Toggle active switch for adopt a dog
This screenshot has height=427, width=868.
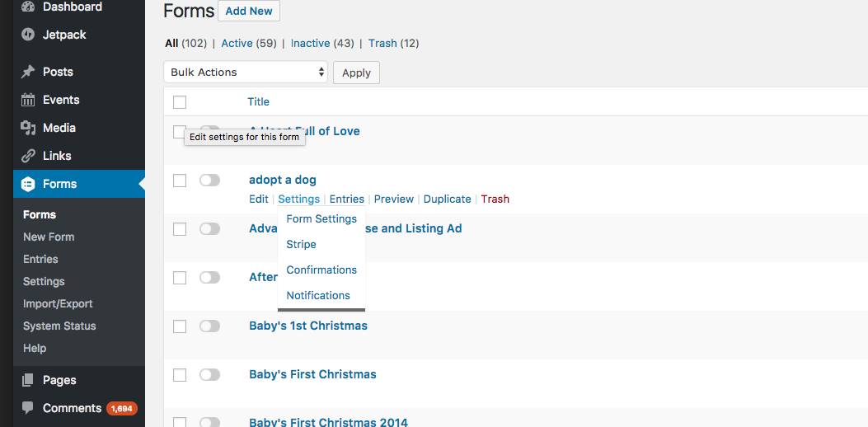click(210, 181)
